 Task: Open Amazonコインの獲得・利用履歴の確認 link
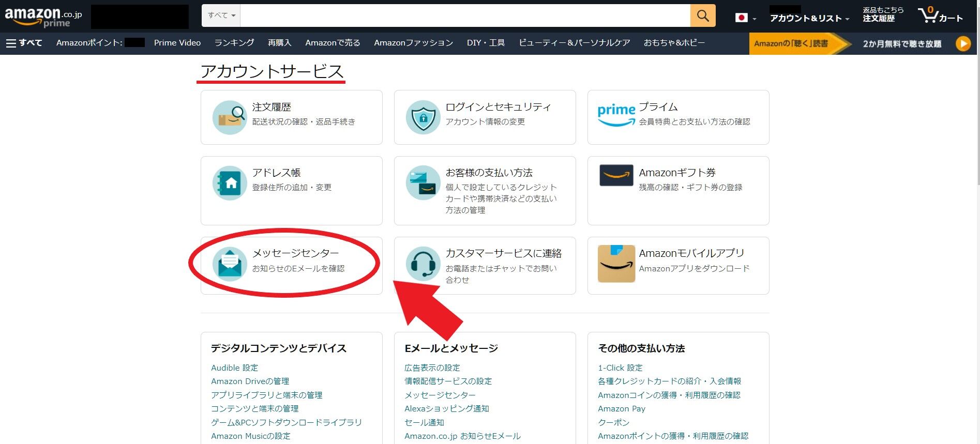pyautogui.click(x=669, y=395)
